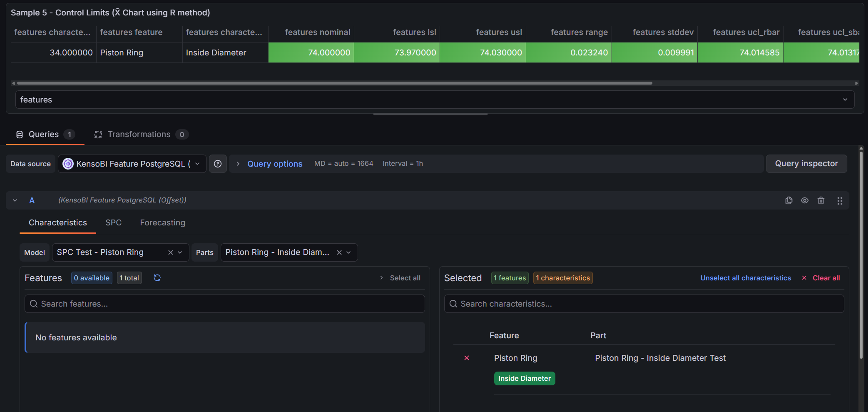Delete query A with the trash icon
Viewport: 868px width, 412px height.
821,200
